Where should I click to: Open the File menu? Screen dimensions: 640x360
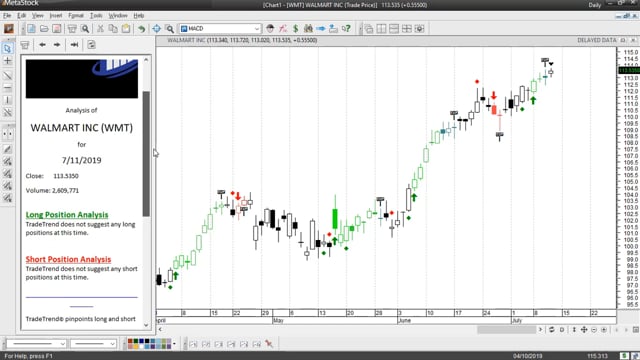pyautogui.click(x=7, y=16)
